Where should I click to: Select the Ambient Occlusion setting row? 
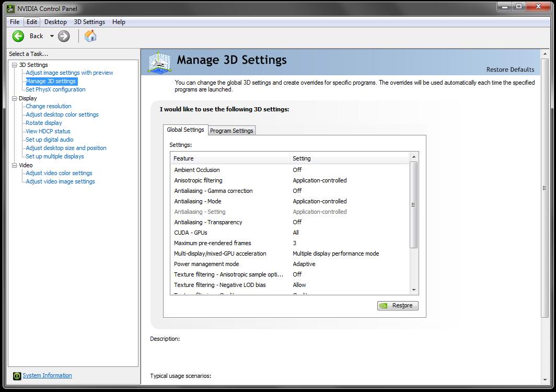(197, 170)
